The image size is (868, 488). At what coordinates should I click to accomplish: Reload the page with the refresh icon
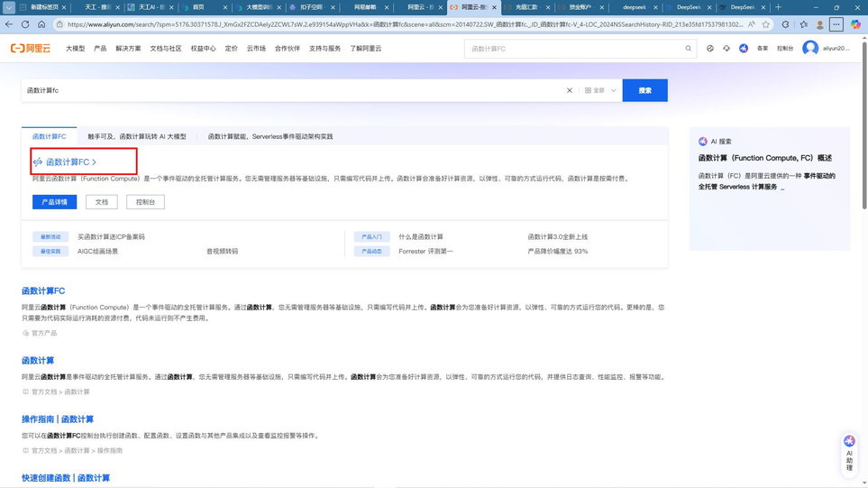pyautogui.click(x=25, y=24)
